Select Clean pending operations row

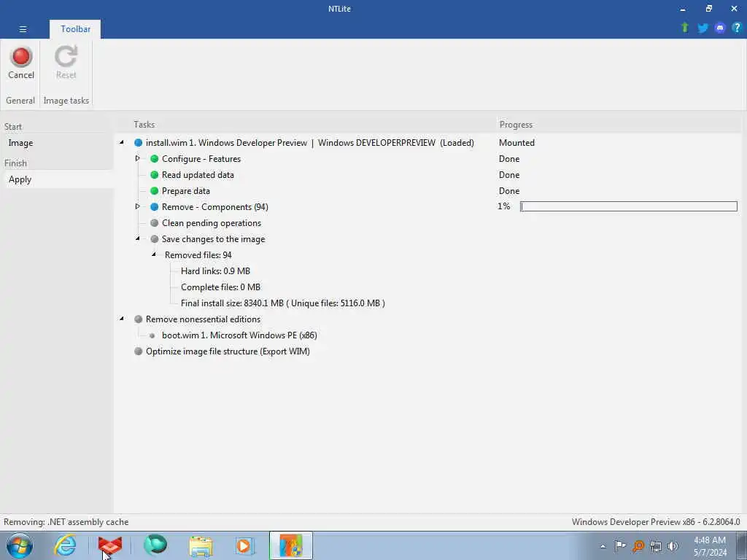click(212, 223)
